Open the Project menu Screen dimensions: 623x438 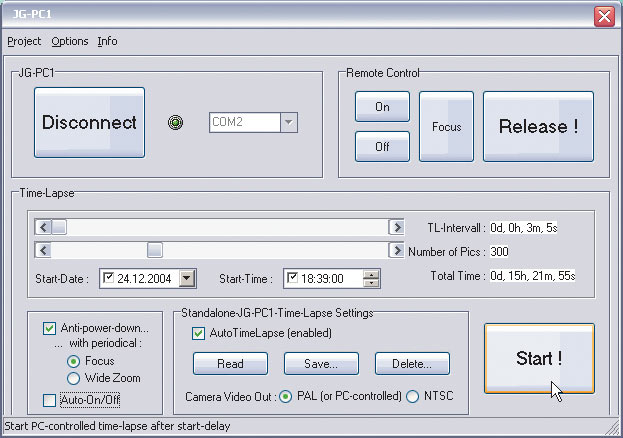click(24, 42)
